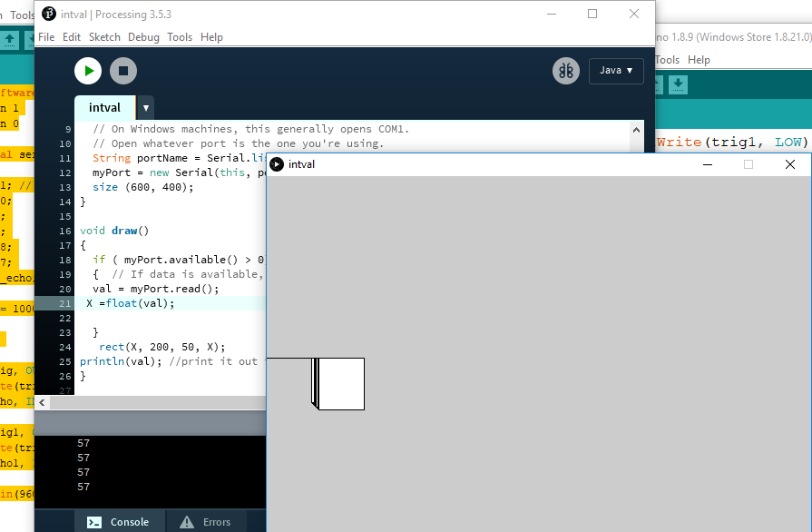812x532 pixels.
Task: Open the Tools menu in the Arduino window
Action: (x=669, y=59)
